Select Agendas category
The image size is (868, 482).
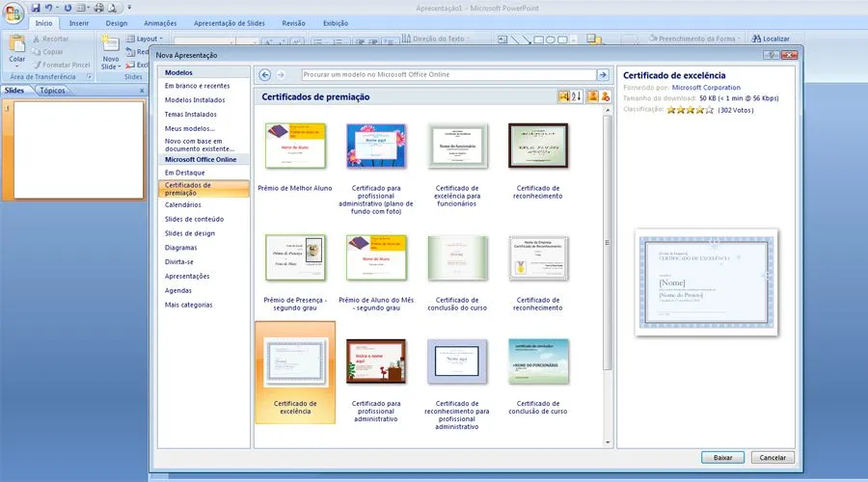coord(177,290)
